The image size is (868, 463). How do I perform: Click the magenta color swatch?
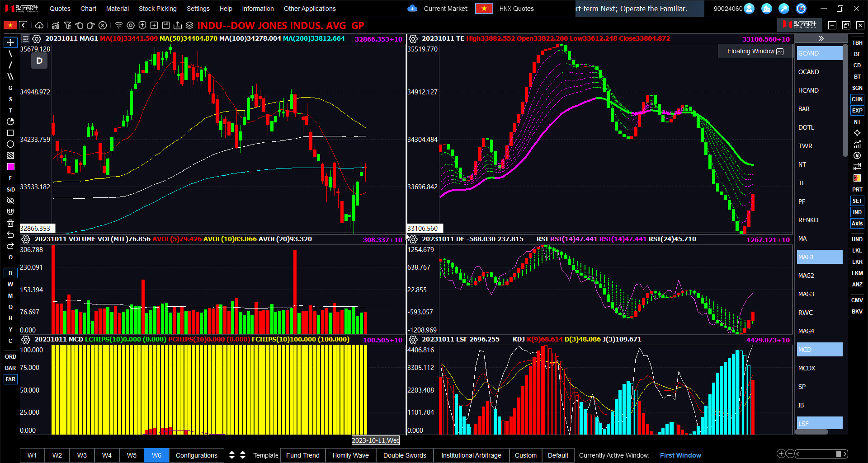(10, 167)
